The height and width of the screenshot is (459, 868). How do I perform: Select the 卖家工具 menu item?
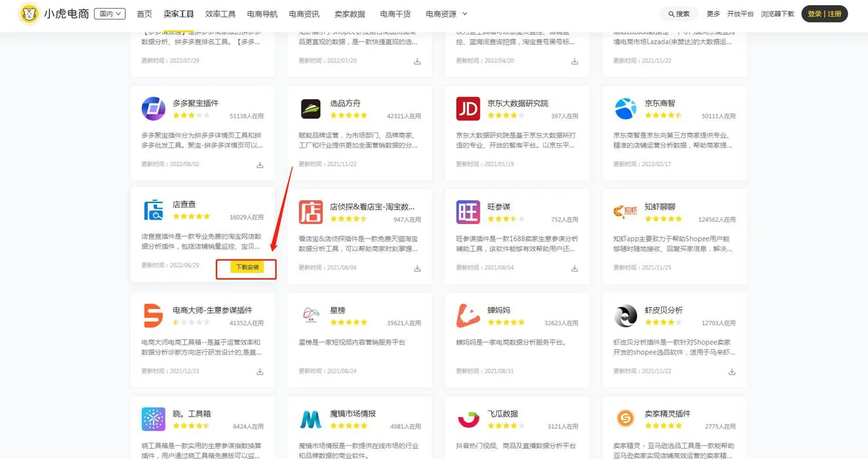pyautogui.click(x=179, y=14)
